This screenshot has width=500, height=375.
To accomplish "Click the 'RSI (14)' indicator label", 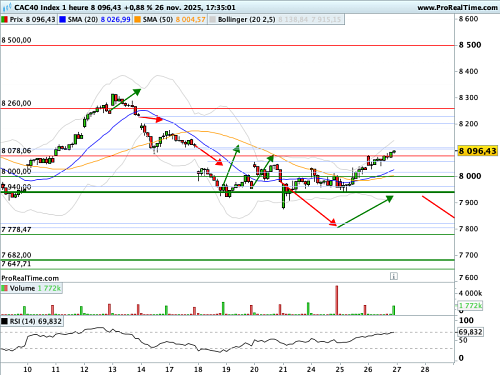I will pos(23,321).
